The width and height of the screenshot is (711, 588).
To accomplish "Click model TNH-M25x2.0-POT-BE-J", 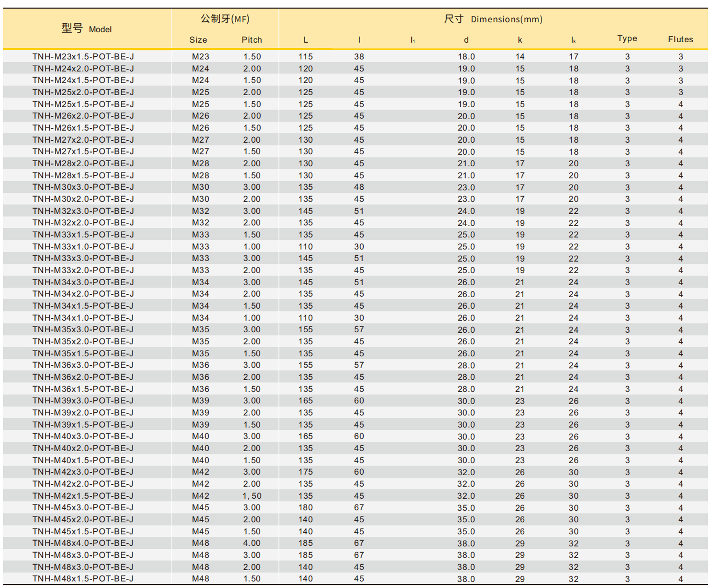I will [x=83, y=92].
